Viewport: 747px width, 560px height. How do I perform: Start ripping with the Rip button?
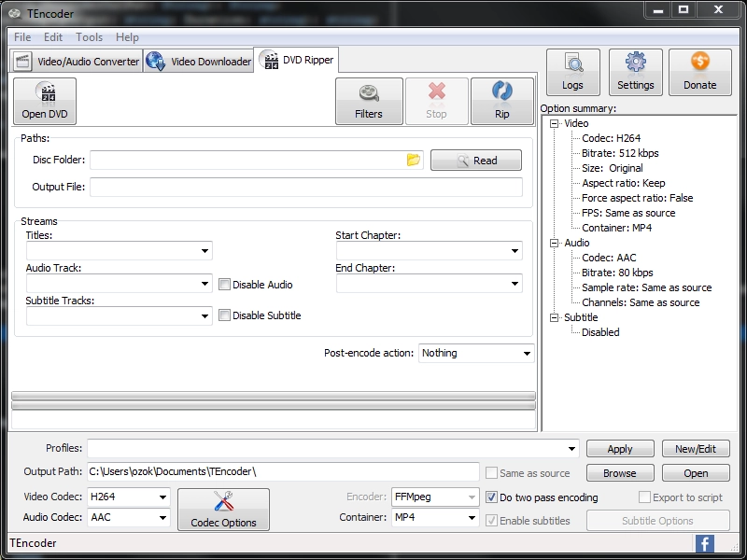502,101
